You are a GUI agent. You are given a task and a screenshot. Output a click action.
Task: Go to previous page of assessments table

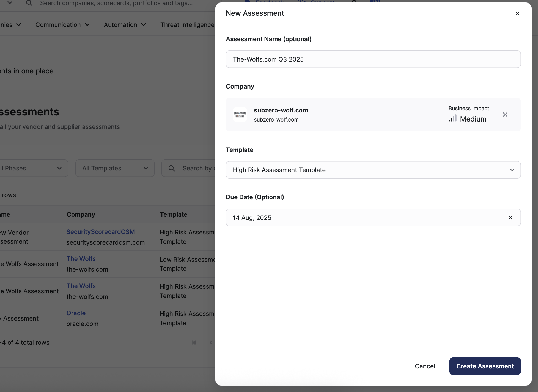tap(211, 343)
